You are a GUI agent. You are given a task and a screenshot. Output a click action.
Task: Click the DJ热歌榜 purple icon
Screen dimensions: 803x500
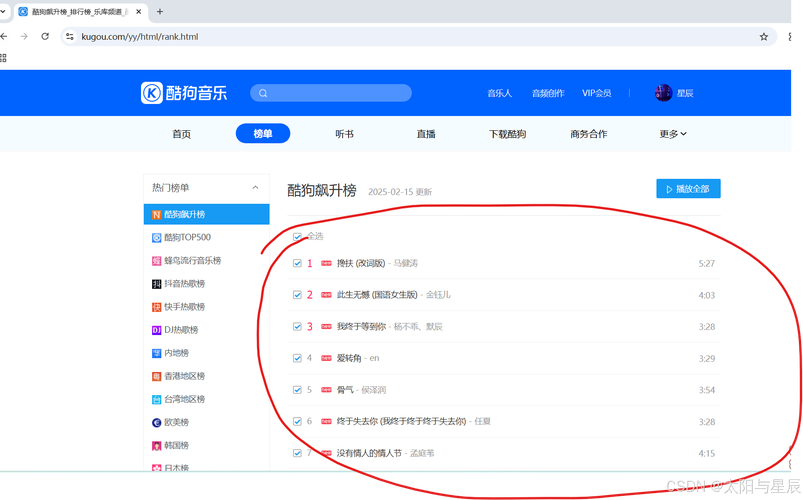pyautogui.click(x=157, y=330)
